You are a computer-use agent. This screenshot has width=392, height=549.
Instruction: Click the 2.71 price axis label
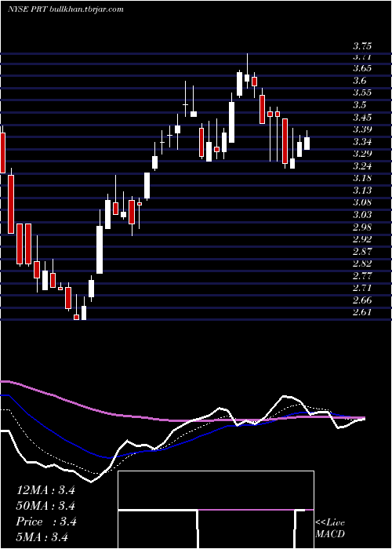pos(362,288)
